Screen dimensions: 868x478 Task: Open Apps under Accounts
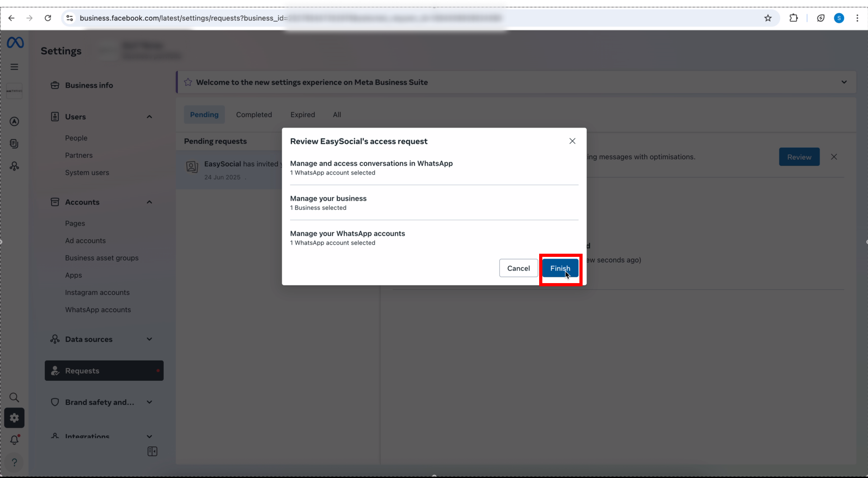(73, 275)
